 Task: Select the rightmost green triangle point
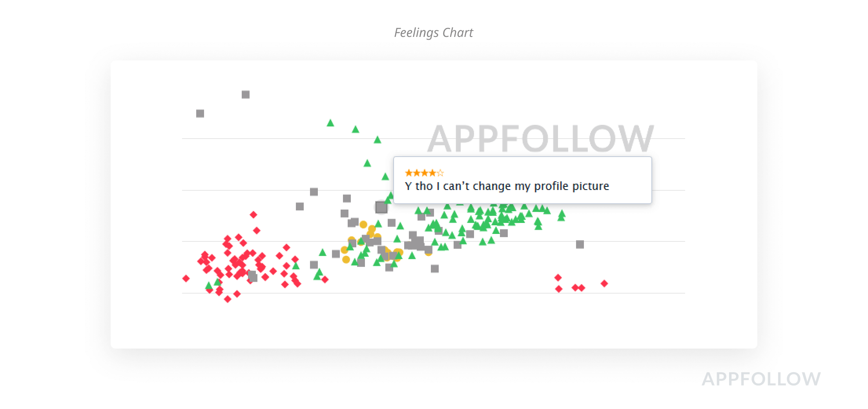[x=562, y=214]
